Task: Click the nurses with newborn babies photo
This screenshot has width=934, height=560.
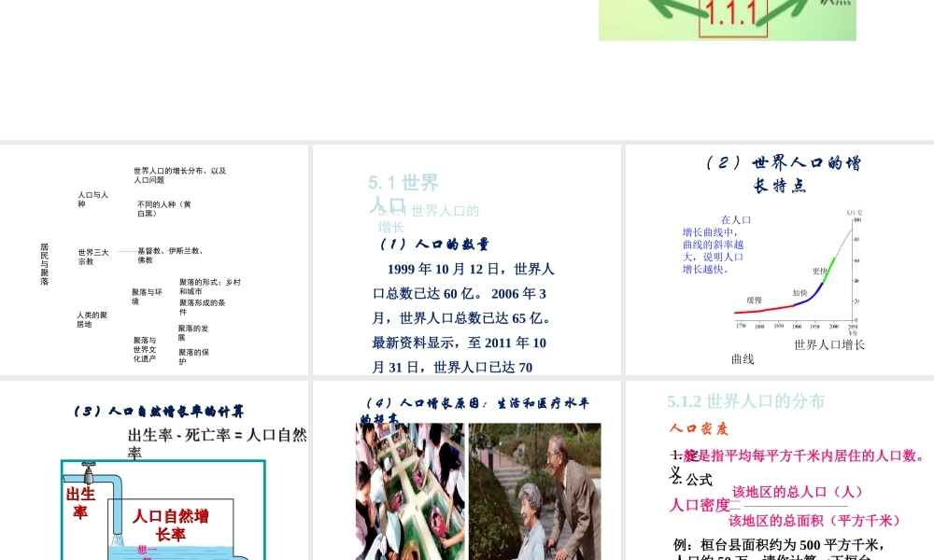Action: [410, 492]
